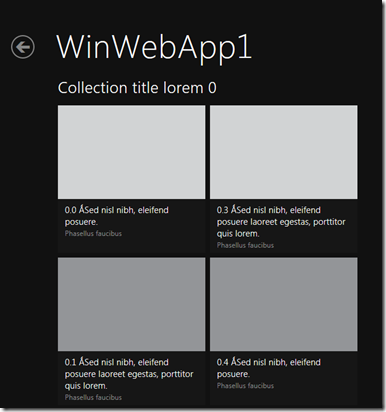Screen dimensions: 386x412
Task: Click 'porttitor quis lorem' text in item 0.3
Action: pyautogui.click(x=281, y=228)
